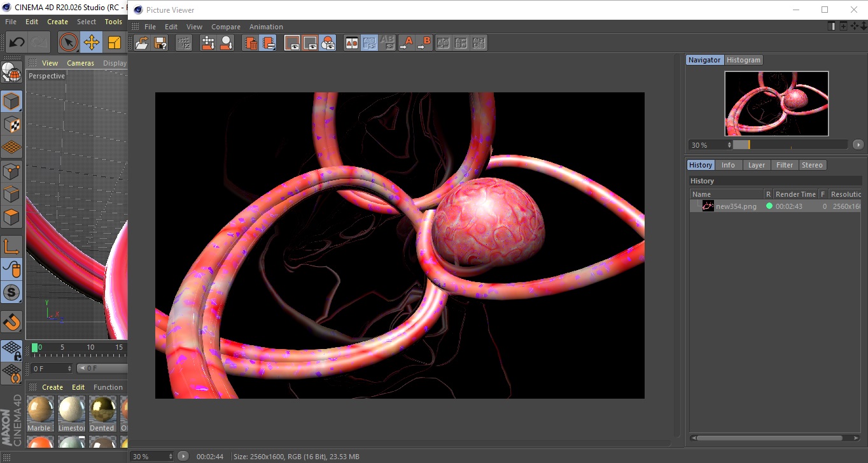Click the Save As disk icon
Viewport: 868px width, 463px height.
(x=161, y=43)
